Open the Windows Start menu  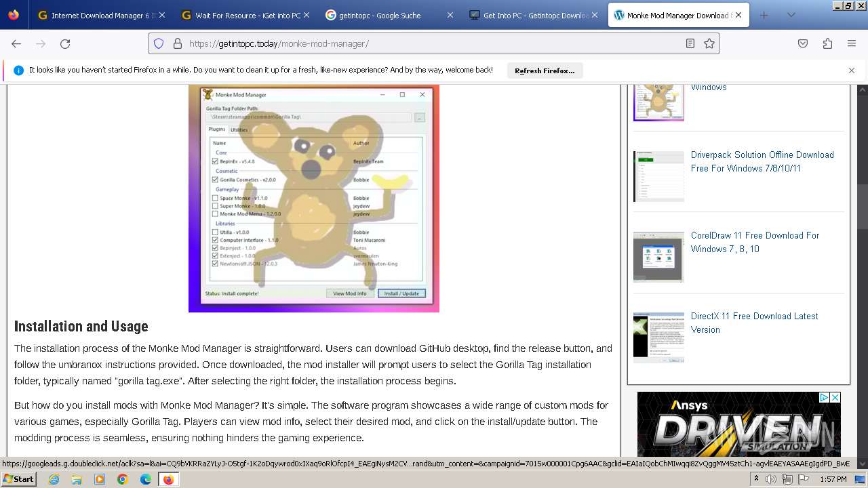tap(18, 479)
